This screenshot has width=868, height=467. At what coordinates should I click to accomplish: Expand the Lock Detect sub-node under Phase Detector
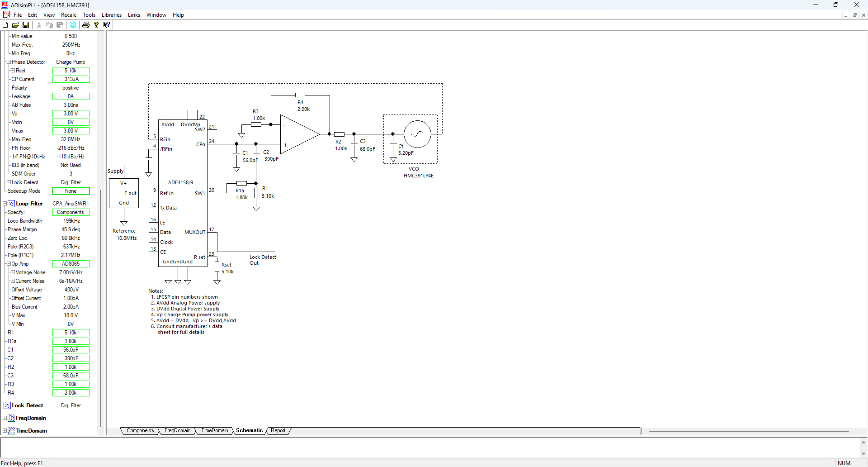[x=9, y=182]
